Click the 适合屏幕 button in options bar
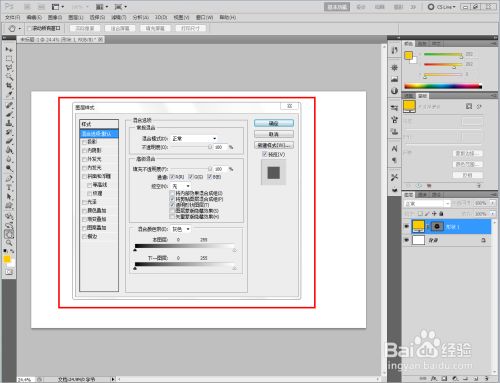Viewport: 500px width, 383px height. (x=120, y=28)
